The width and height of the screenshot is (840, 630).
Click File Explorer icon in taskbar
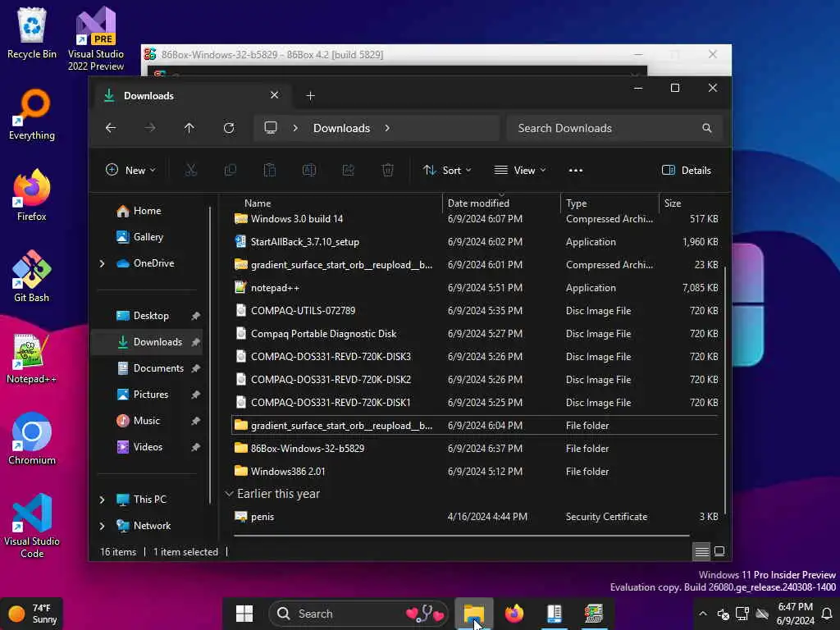[x=474, y=614]
